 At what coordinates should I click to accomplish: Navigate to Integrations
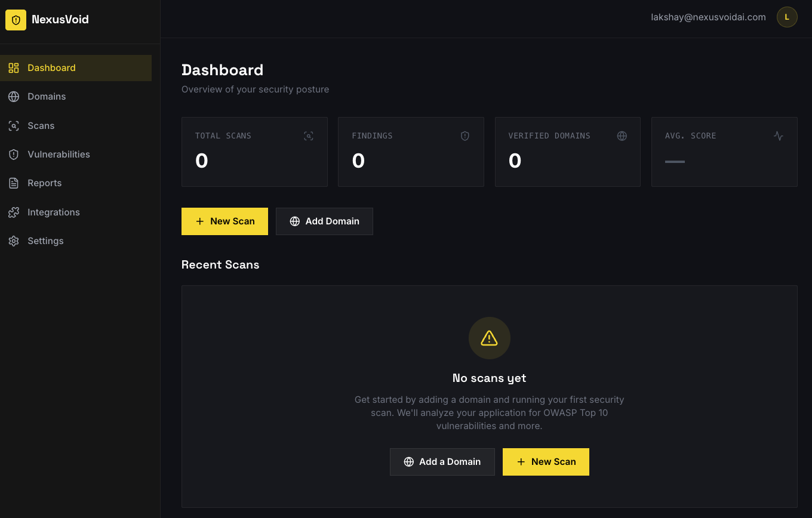pos(76,212)
